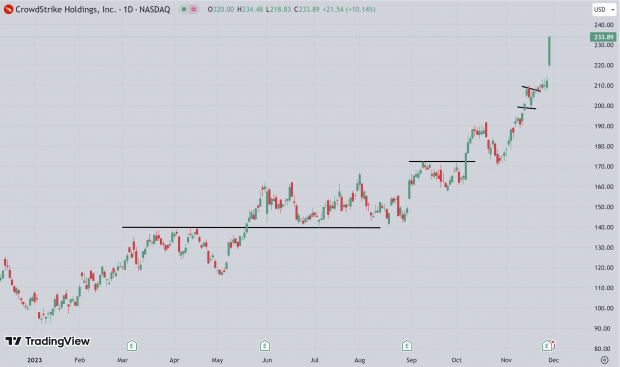The image size is (620, 367).
Task: Click the open value O220.00
Action: (x=221, y=9)
